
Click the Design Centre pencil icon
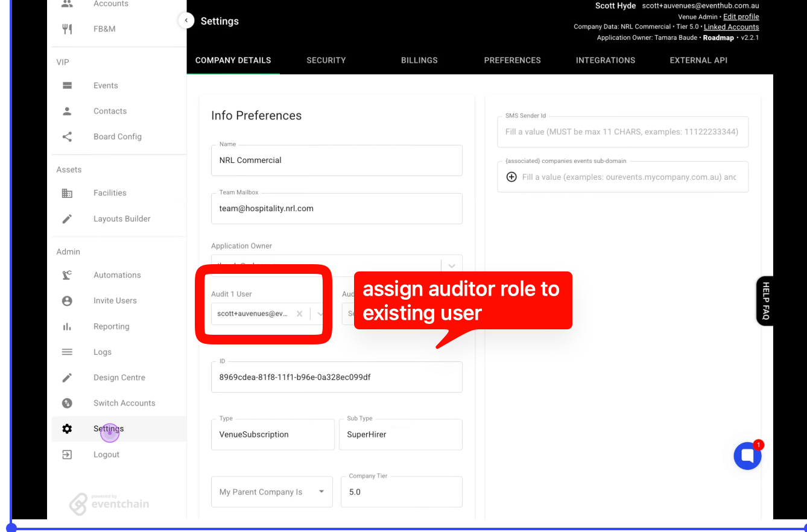67,378
